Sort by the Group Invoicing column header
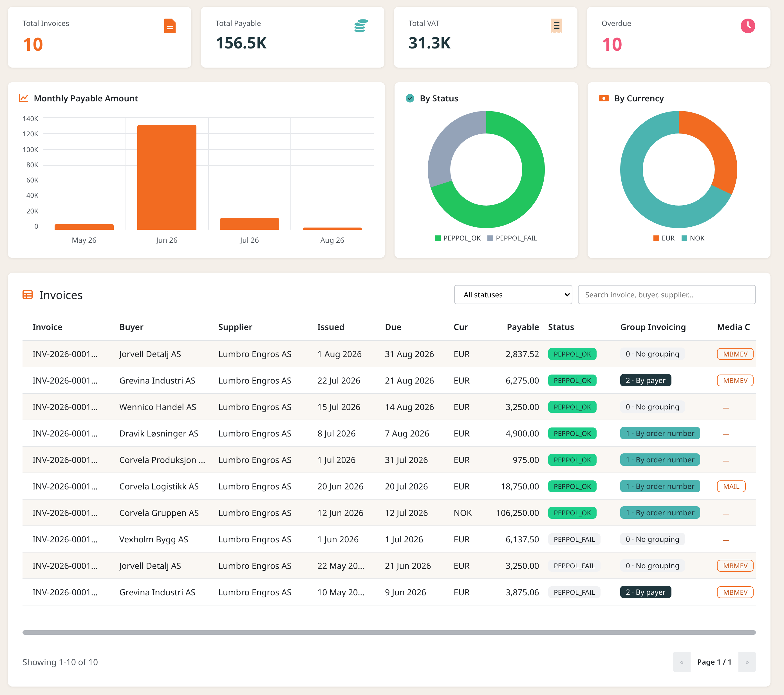Image resolution: width=784 pixels, height=695 pixels. [x=653, y=327]
